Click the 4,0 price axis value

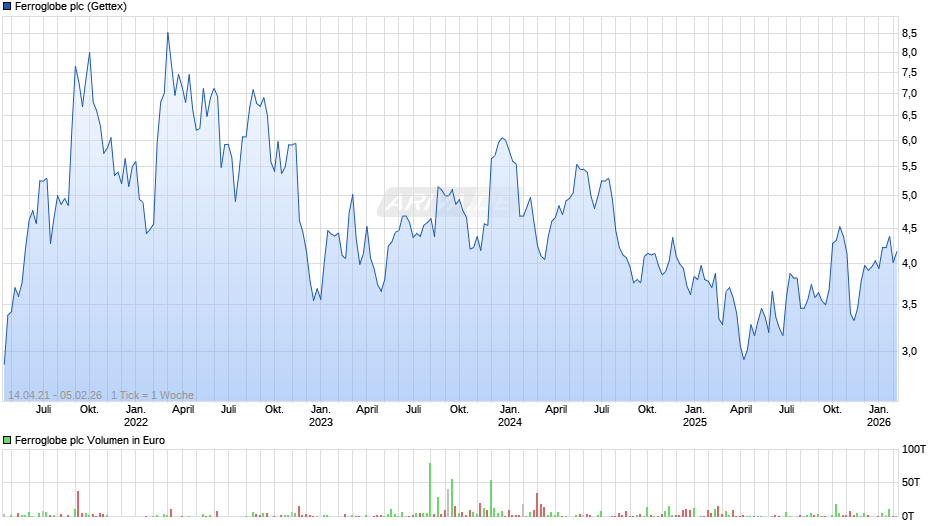coord(909,263)
